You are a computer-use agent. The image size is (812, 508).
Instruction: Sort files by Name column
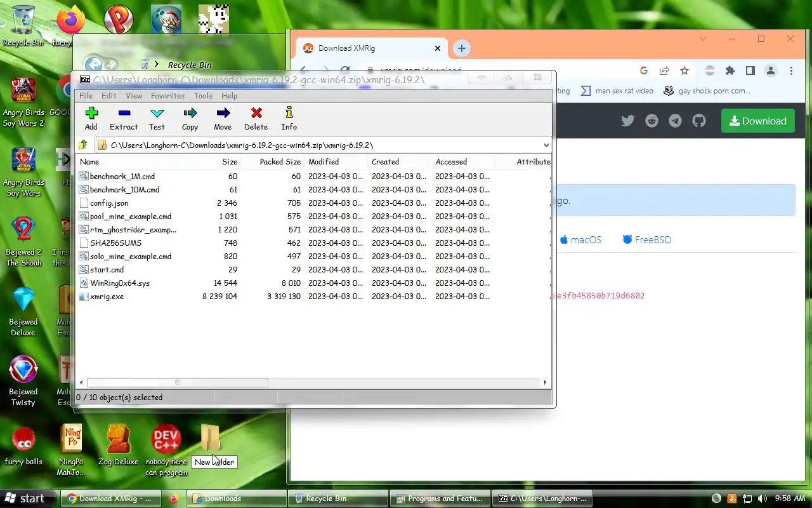127,162
